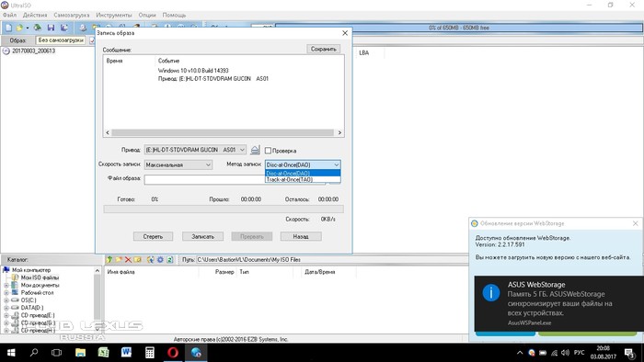The image size is (644, 362).
Task: Expand the CD привод(E:) node
Action: (x=6, y=315)
